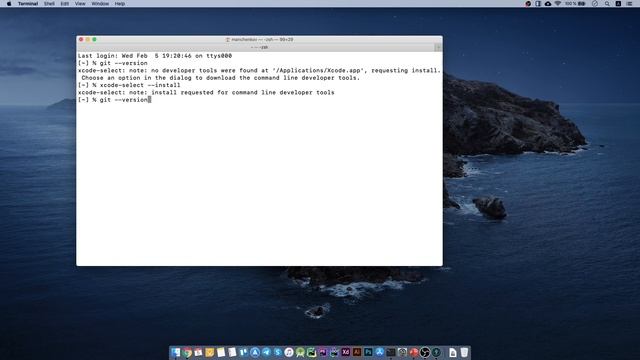Click the Terminal window title text
640x360 pixels.
coord(260,40)
